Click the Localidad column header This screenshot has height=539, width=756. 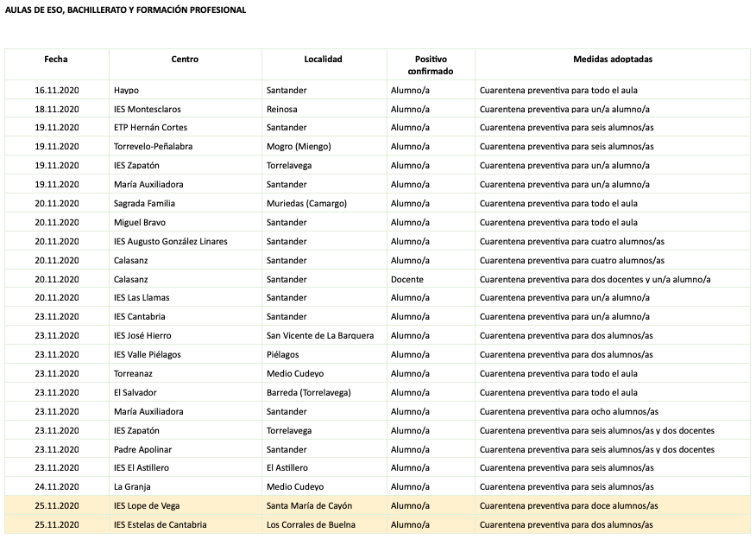coord(324,60)
